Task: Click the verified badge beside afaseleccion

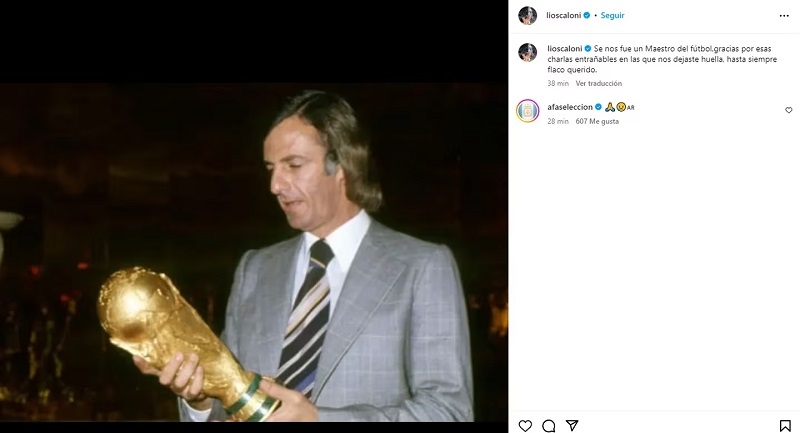Action: coord(598,106)
